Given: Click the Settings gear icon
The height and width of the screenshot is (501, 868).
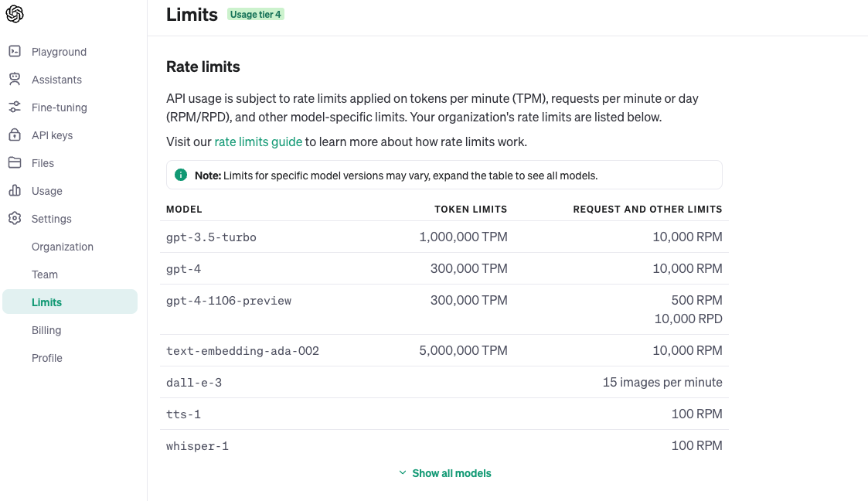Looking at the screenshot, I should [x=15, y=219].
